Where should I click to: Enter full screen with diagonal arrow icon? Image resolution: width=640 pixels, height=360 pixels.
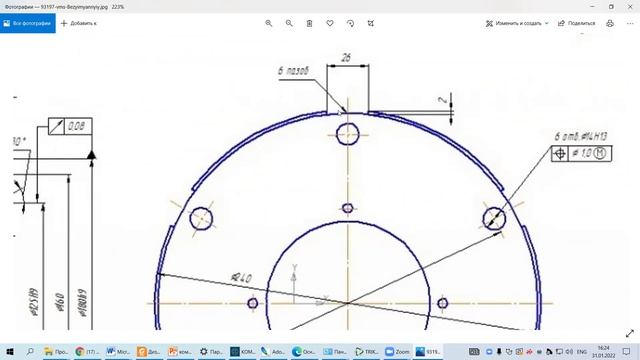click(630, 333)
